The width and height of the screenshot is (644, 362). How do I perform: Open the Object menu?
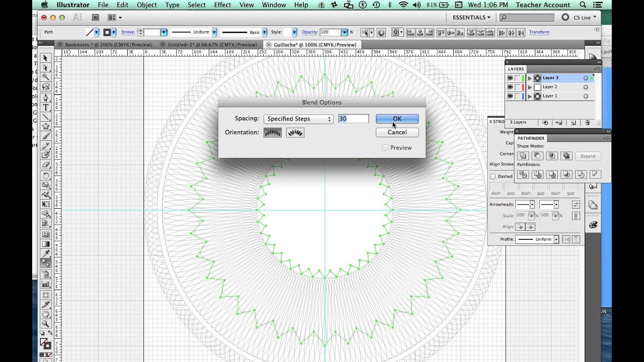(147, 5)
